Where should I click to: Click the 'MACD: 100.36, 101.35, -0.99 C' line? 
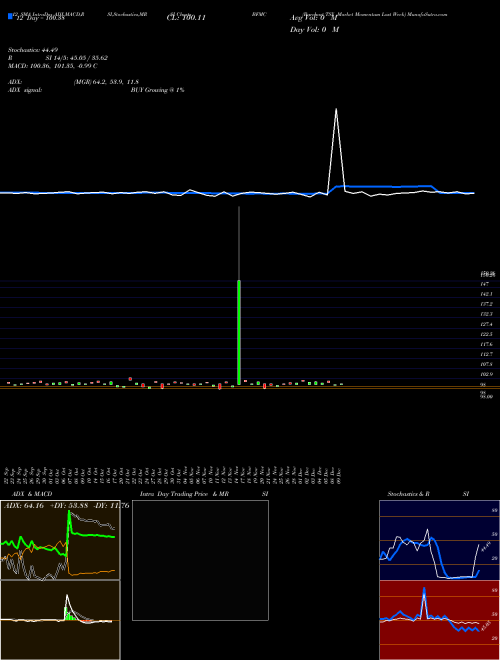tap(53, 66)
